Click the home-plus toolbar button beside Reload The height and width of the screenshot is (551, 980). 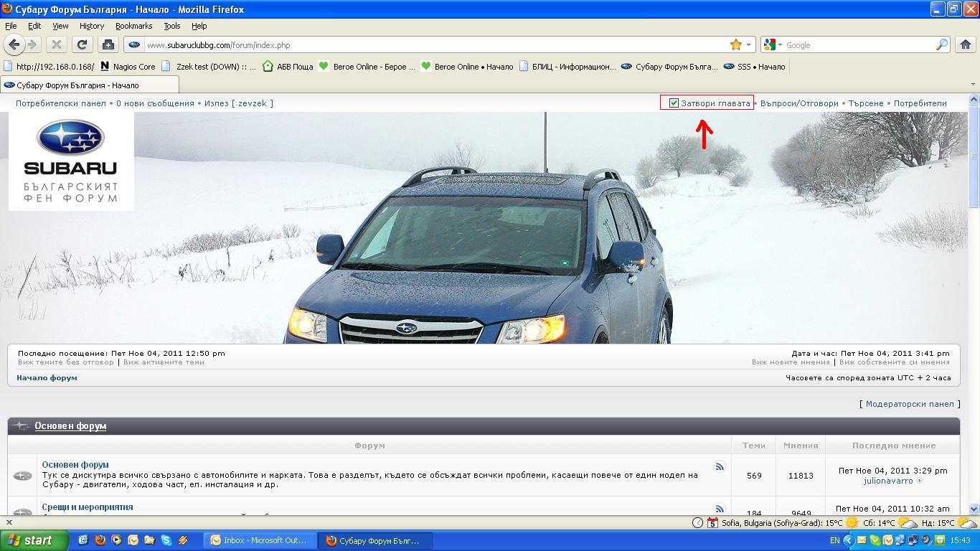[x=108, y=44]
